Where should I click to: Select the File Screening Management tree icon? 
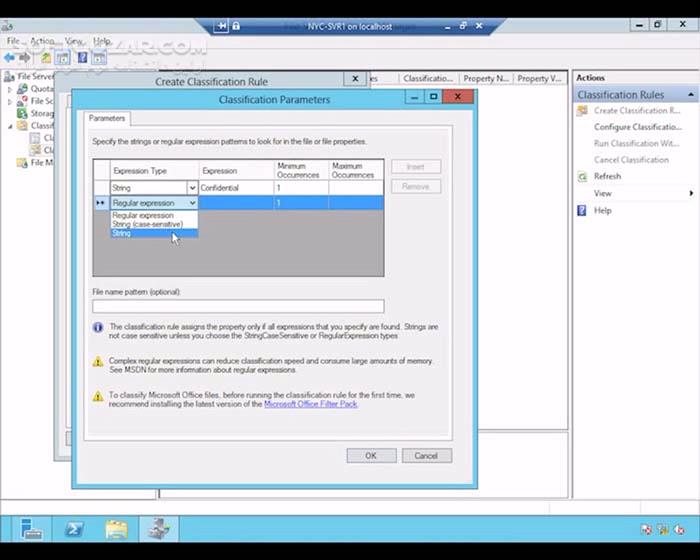[22, 101]
